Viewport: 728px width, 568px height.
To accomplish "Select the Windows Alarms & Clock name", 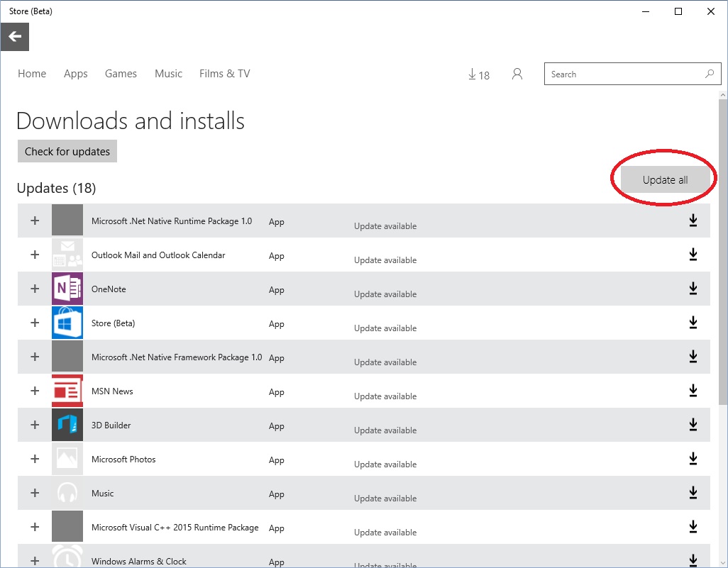I will point(139,562).
